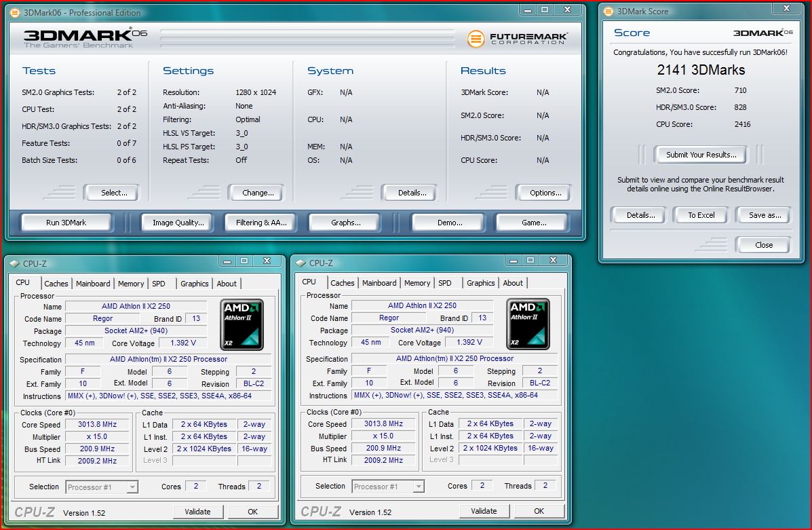Click the Futuremark Corporation logo icon
This screenshot has height=530, width=812.
[476, 39]
